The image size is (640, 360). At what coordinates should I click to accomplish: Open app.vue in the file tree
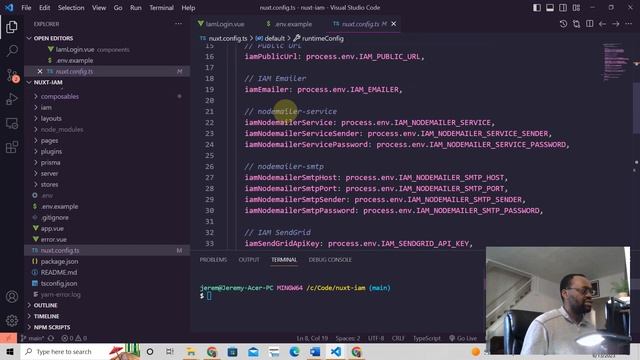pos(52,229)
